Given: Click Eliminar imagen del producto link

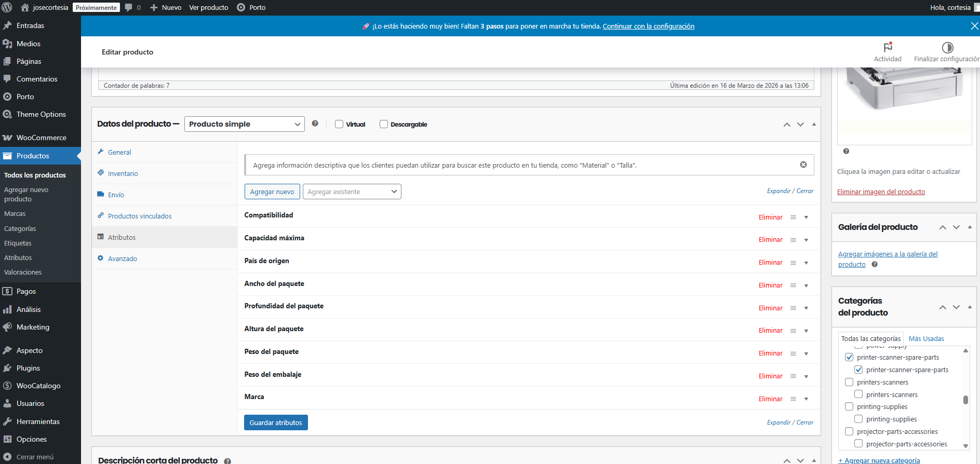Looking at the screenshot, I should click(x=881, y=192).
